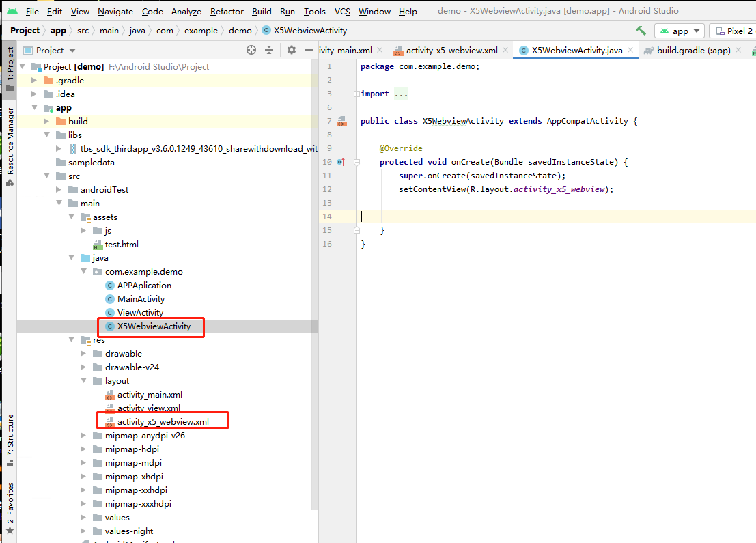Open the Refactor menu

click(x=226, y=11)
